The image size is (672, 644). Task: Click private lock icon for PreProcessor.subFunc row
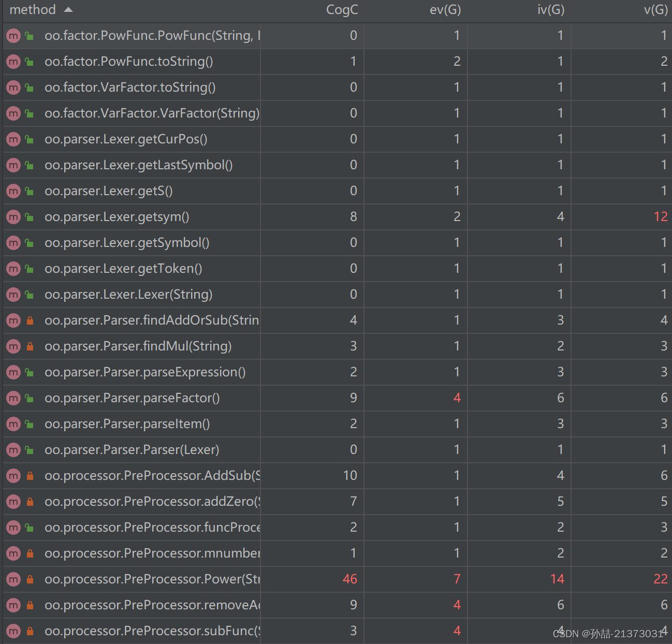pos(30,631)
